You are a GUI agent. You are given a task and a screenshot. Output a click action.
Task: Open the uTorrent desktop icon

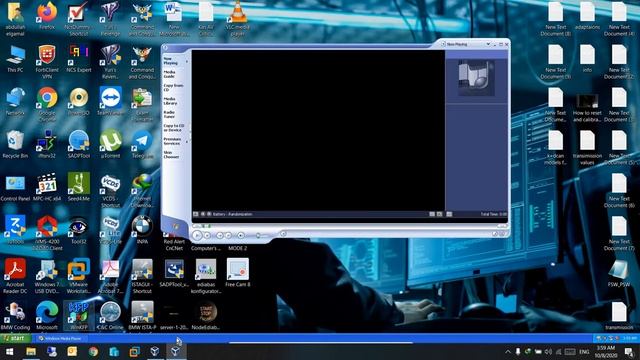110,144
